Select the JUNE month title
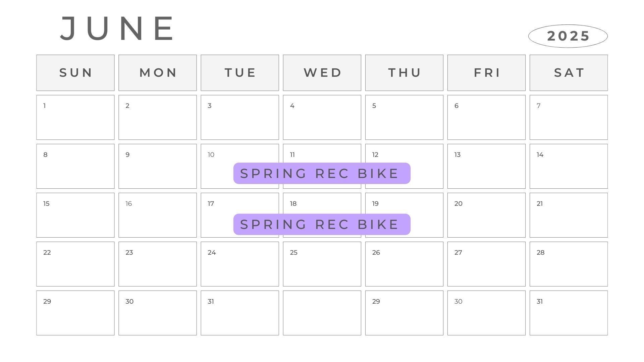 [117, 28]
